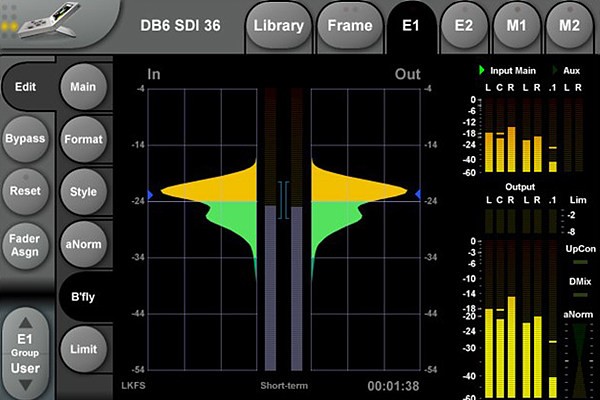Click the UpCon indicator on the right
The image size is (600, 400).
pos(577,262)
